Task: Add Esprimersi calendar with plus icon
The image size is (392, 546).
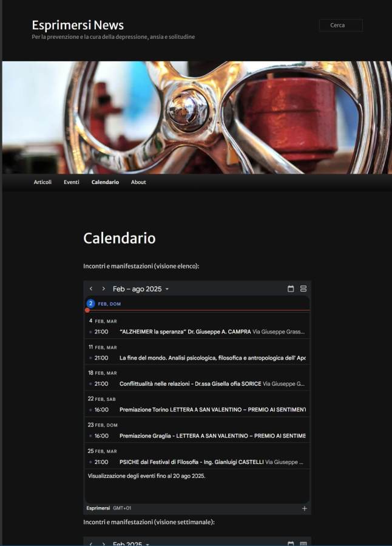Action: tap(305, 508)
